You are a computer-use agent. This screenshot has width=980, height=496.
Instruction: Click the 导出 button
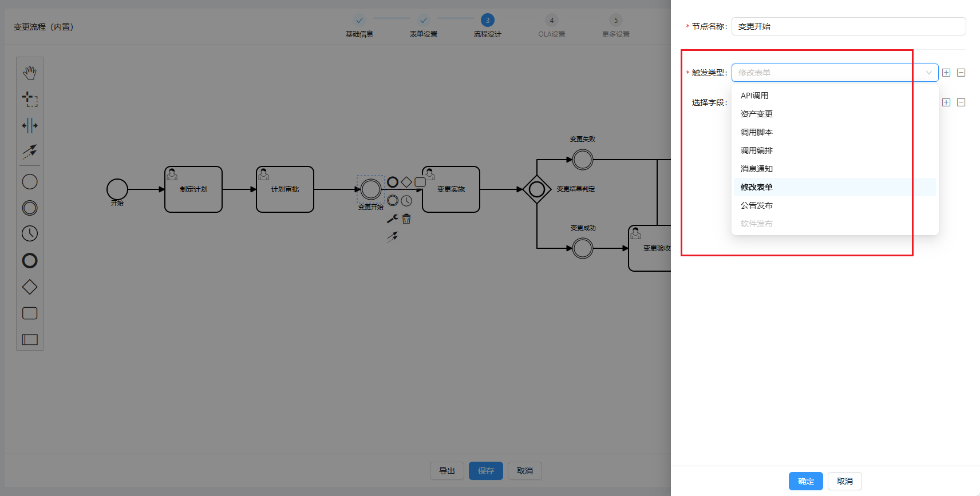(x=447, y=471)
